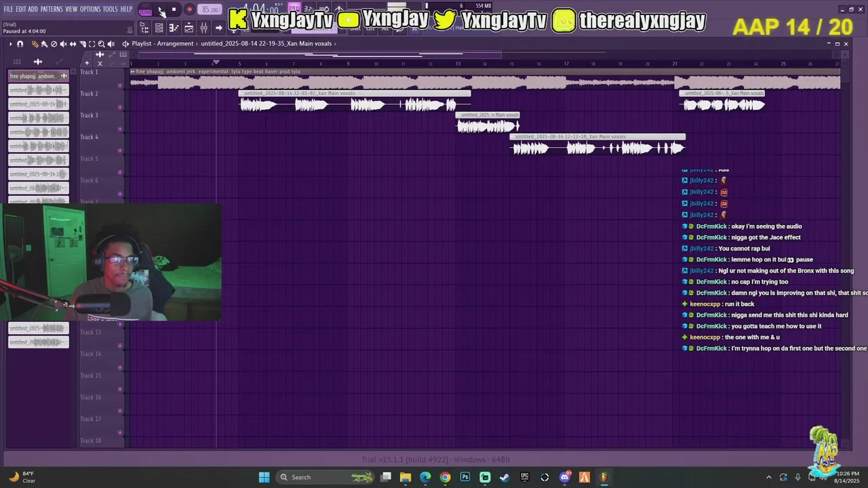Select the Playback speaker tool
Screen dimensions: 868x488
point(111,44)
